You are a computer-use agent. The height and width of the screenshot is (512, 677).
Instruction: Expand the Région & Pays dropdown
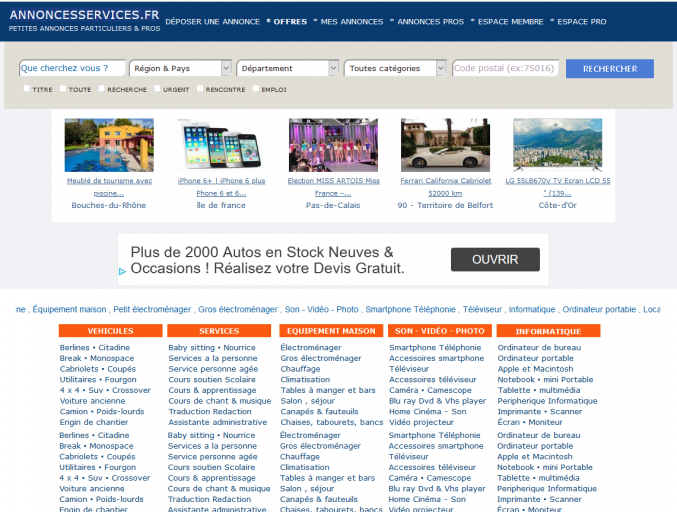pyautogui.click(x=181, y=69)
